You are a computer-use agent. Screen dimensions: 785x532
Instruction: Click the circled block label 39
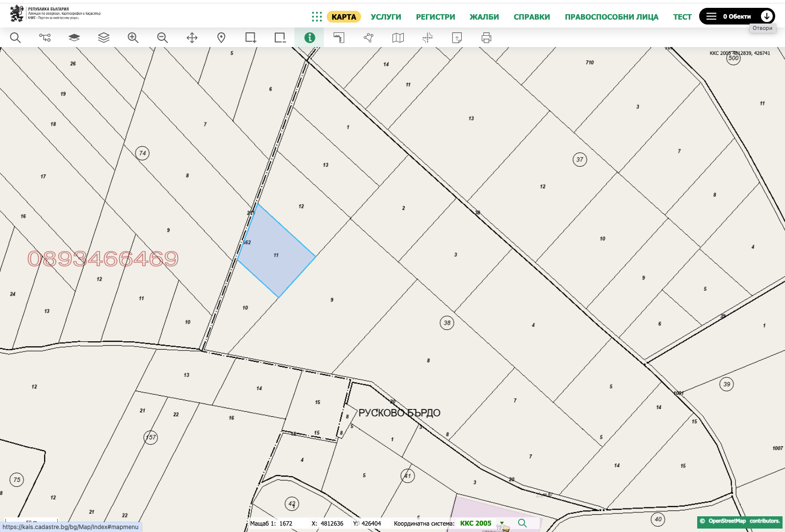tap(727, 384)
